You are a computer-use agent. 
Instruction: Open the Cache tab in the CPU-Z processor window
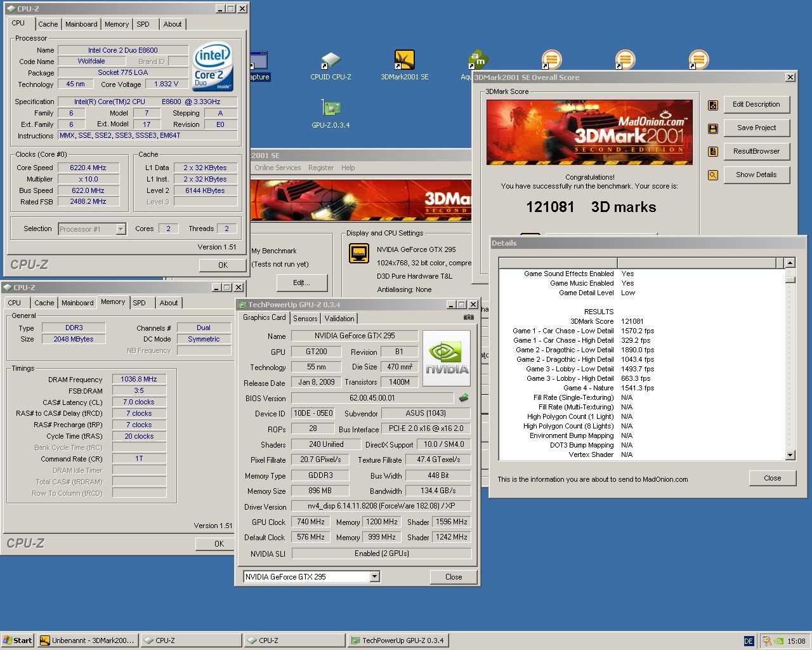(48, 24)
